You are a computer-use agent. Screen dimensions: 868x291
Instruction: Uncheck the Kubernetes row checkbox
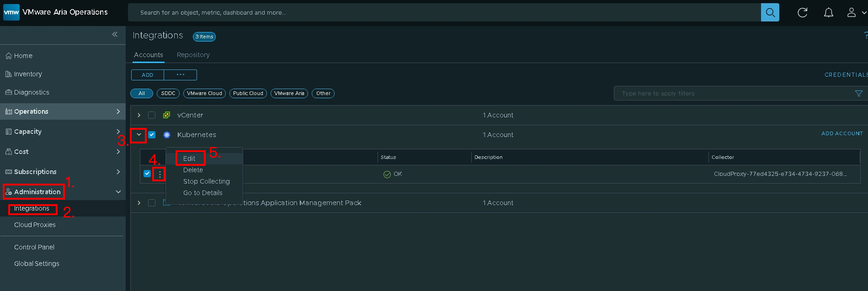[x=152, y=135]
